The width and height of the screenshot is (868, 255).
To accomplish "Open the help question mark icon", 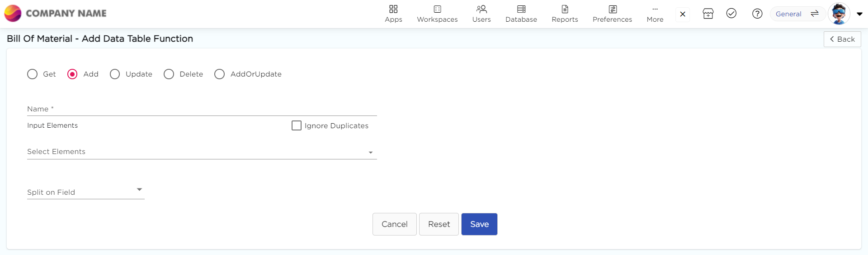I will (x=757, y=14).
